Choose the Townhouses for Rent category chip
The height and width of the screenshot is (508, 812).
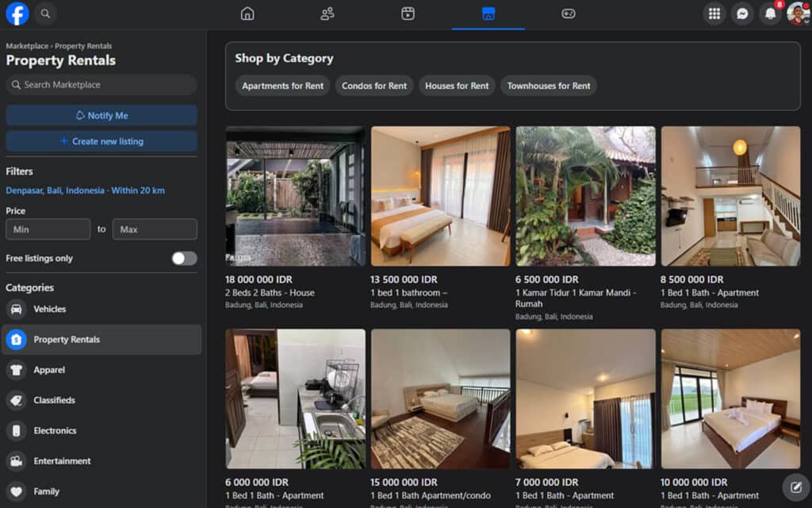(549, 86)
